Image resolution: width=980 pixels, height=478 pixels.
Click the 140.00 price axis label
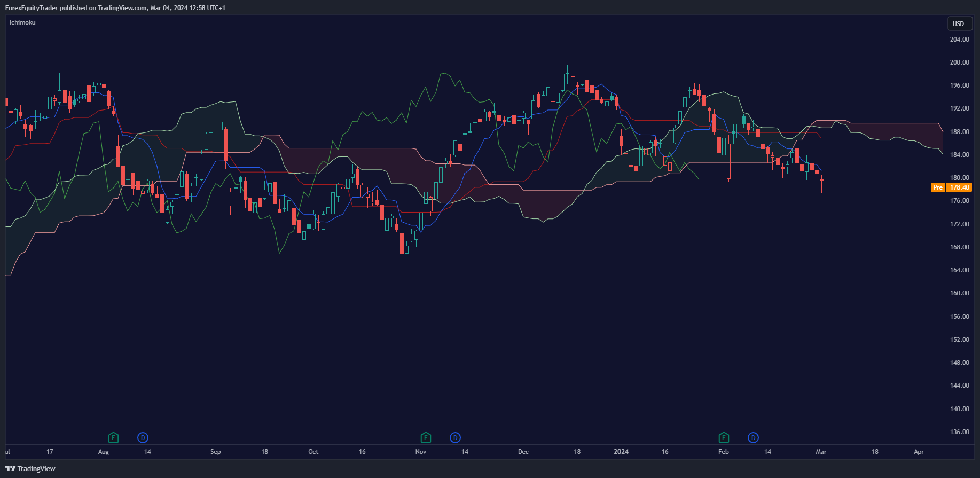[959, 409]
